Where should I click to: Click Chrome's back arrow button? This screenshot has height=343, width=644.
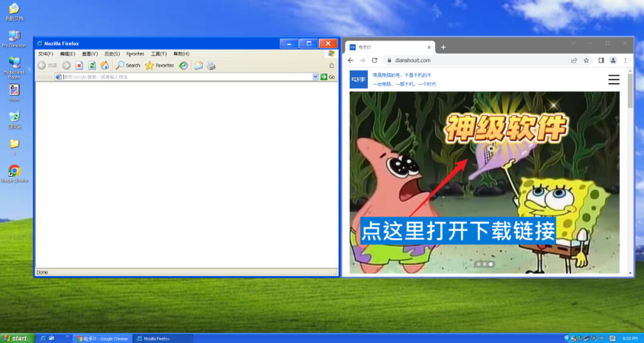(351, 60)
